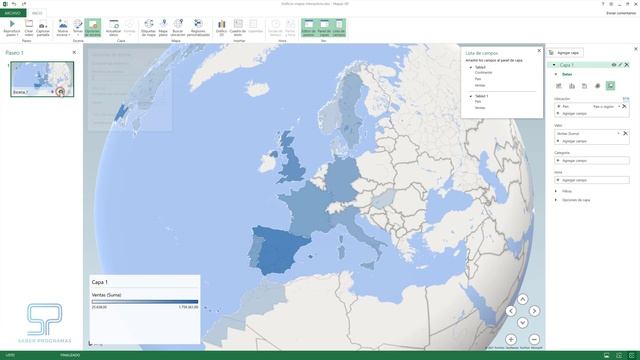Remove the País field from Ubicación
This screenshot has width=640, height=360.
[x=624, y=107]
